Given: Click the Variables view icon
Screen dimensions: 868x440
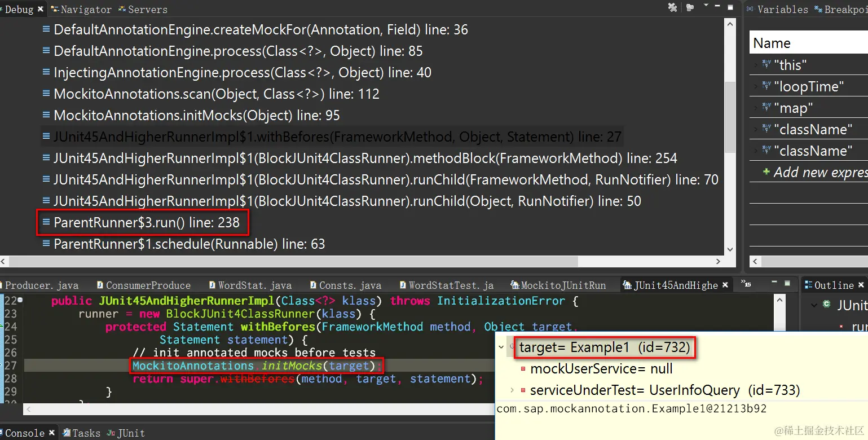Looking at the screenshot, I should tap(751, 9).
